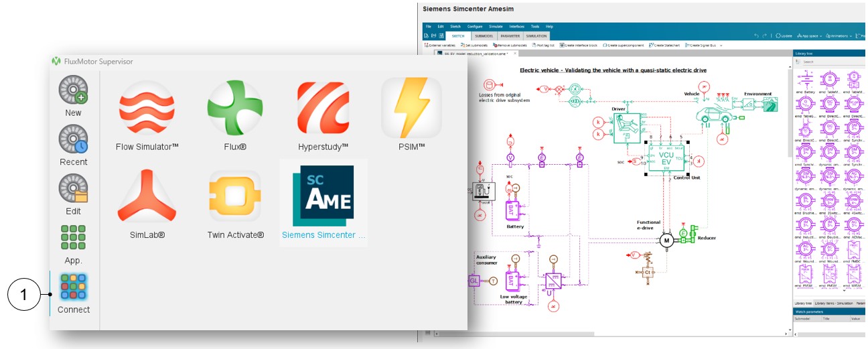
Task: Open the Recent motors icon
Action: coord(74,139)
